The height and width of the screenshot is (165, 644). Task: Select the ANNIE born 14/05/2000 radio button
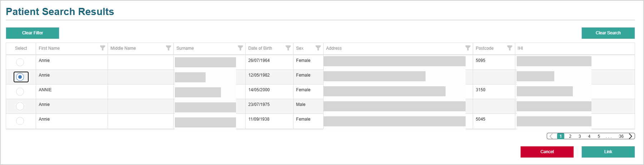click(x=20, y=92)
